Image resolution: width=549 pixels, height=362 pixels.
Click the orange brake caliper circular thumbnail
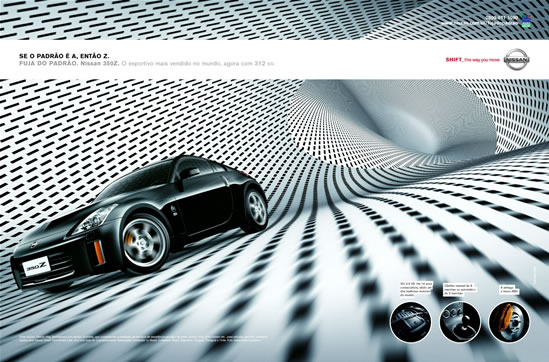click(509, 322)
